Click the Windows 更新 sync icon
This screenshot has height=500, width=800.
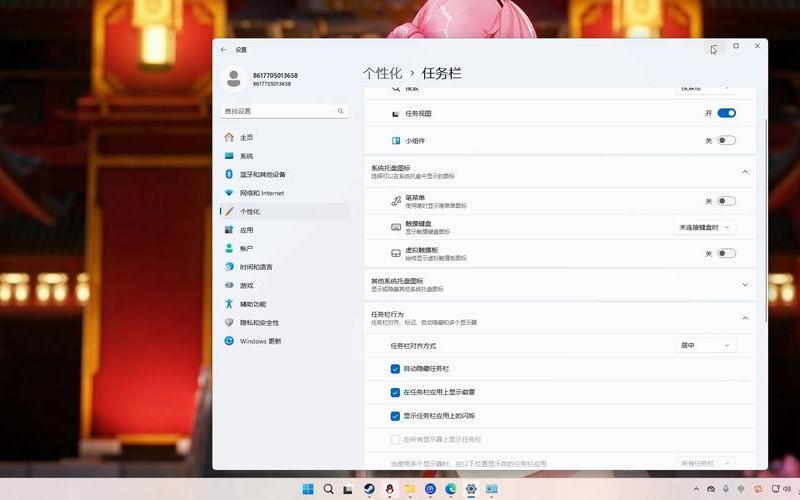click(229, 341)
